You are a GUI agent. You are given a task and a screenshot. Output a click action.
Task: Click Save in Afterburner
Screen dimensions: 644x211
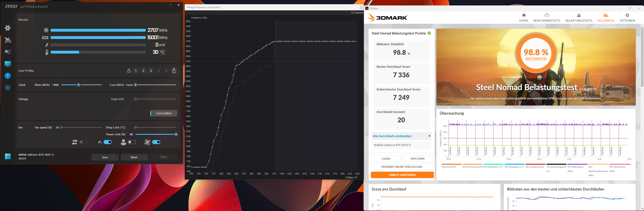point(105,157)
